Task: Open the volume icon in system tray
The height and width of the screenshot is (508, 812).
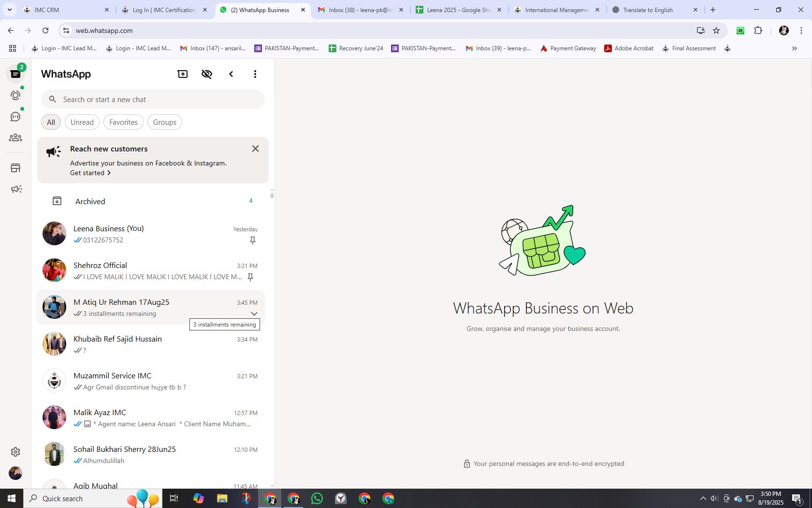Action: tap(714, 498)
